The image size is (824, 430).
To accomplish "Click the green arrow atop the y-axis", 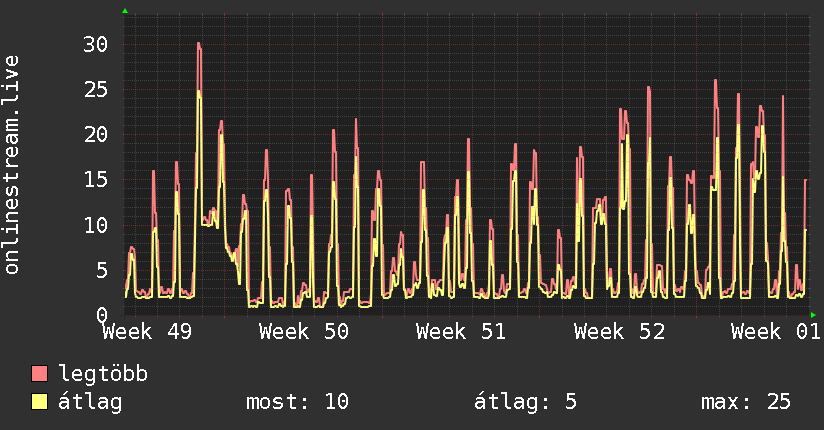I will pos(125,11).
